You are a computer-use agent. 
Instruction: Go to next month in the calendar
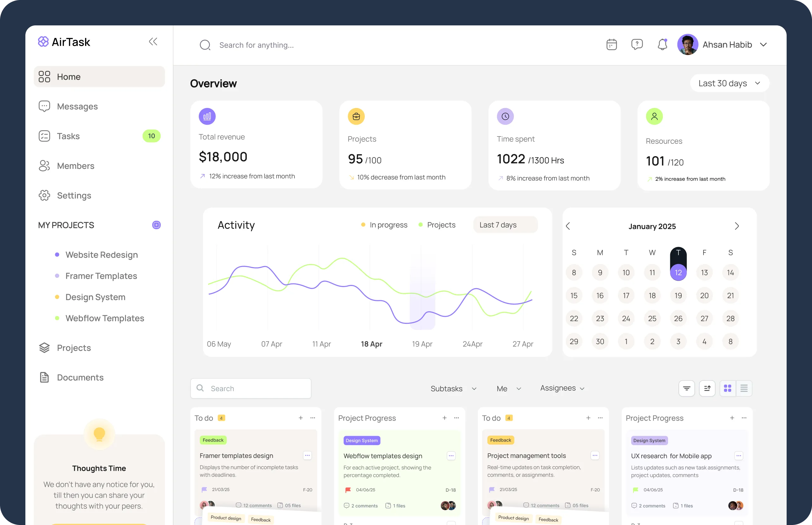(x=737, y=226)
